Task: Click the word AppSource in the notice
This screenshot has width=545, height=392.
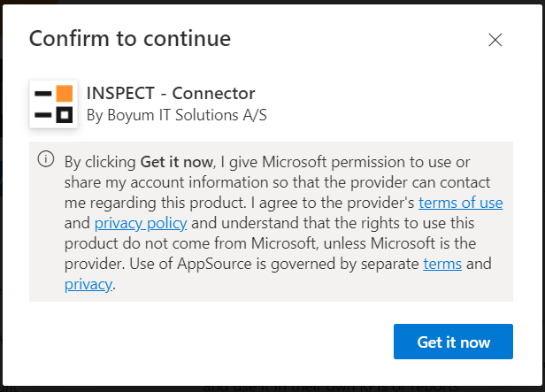Action: 214,264
